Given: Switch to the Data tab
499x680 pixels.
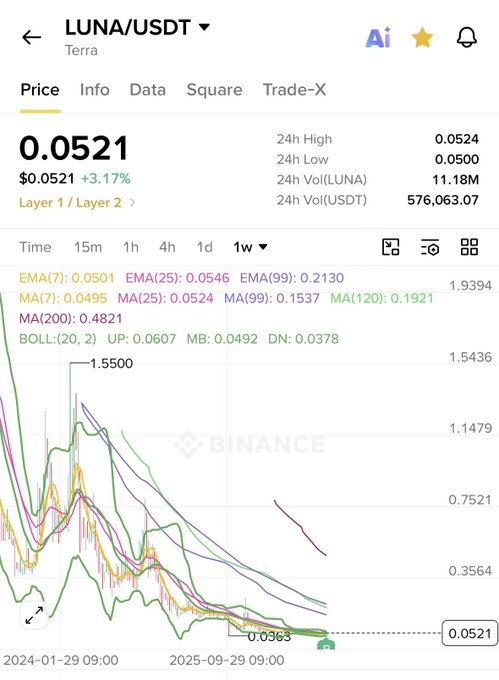Looking at the screenshot, I should (147, 90).
